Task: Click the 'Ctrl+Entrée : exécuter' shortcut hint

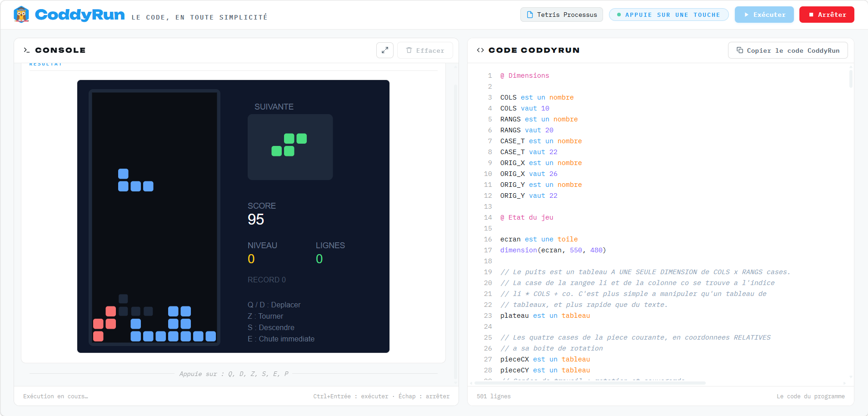Action: tap(350, 396)
